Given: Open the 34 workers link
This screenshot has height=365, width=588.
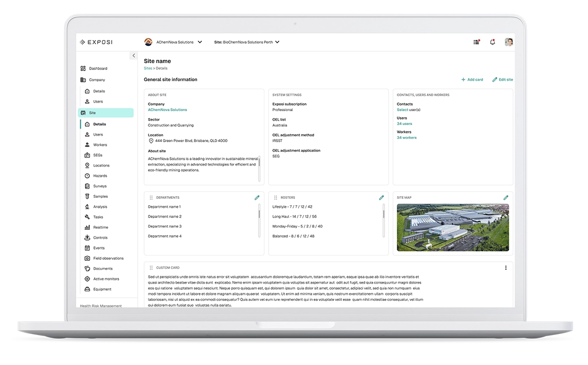Looking at the screenshot, I should pyautogui.click(x=406, y=138).
